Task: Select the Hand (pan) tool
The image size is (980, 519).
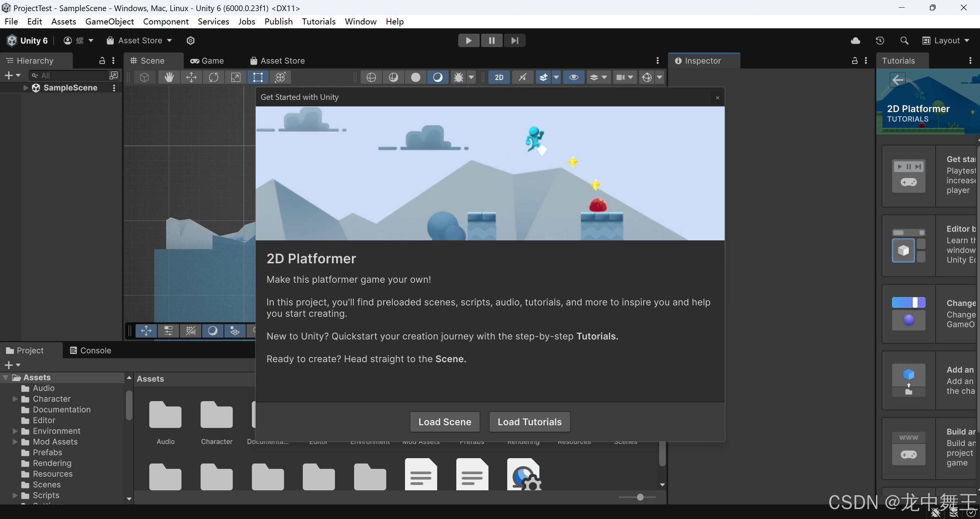Action: [x=168, y=77]
